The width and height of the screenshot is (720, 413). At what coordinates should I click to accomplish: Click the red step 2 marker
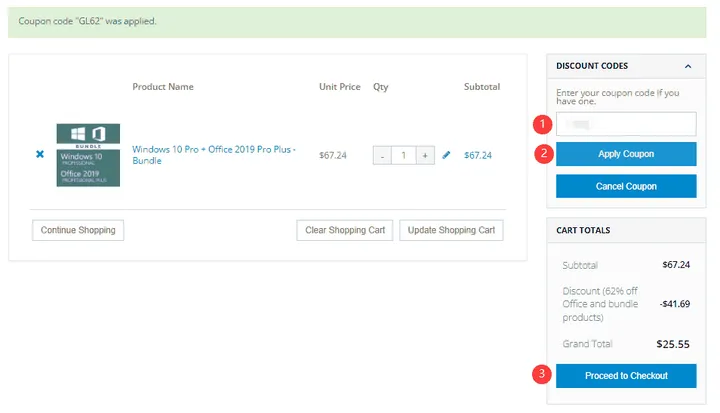(x=542, y=154)
